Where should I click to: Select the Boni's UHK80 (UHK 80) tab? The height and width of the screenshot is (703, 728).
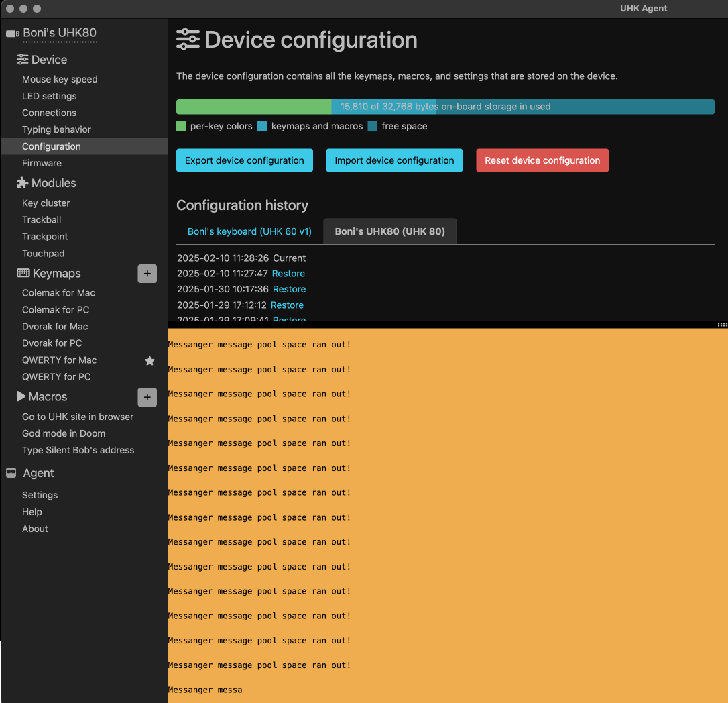[389, 231]
